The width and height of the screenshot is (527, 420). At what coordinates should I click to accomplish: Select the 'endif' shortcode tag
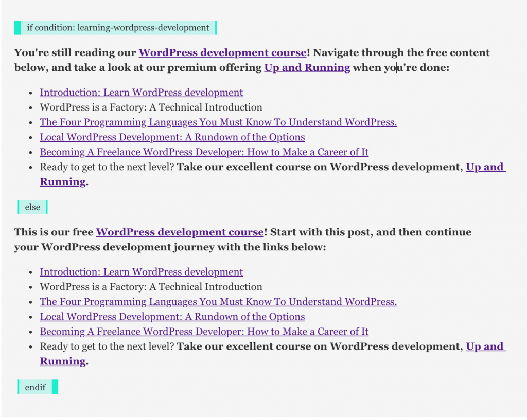(x=38, y=387)
